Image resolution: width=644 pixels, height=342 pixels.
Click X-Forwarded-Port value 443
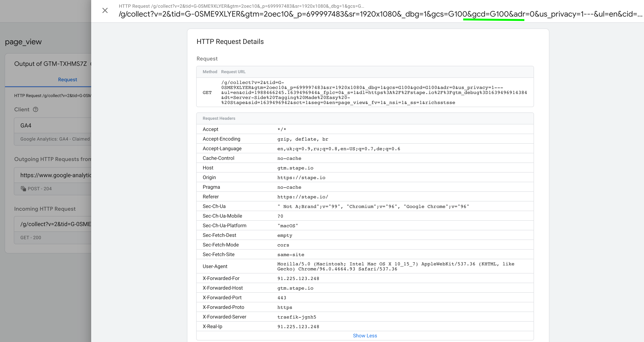pyautogui.click(x=281, y=298)
